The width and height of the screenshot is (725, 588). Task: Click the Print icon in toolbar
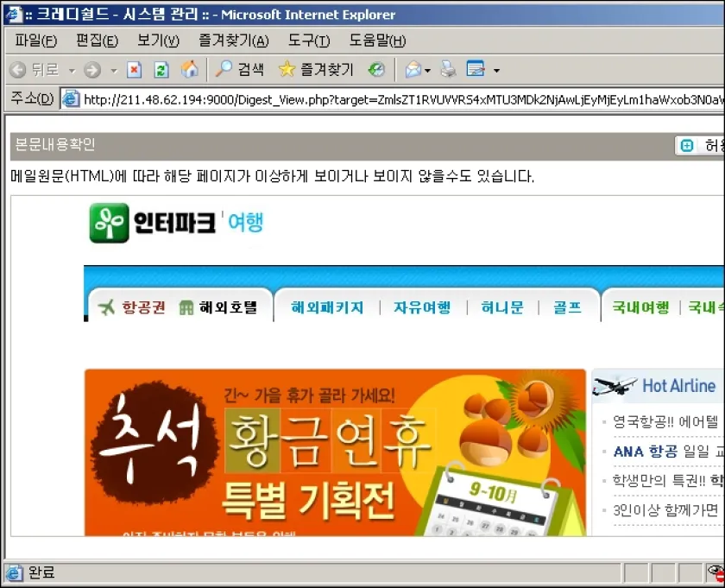pyautogui.click(x=447, y=70)
